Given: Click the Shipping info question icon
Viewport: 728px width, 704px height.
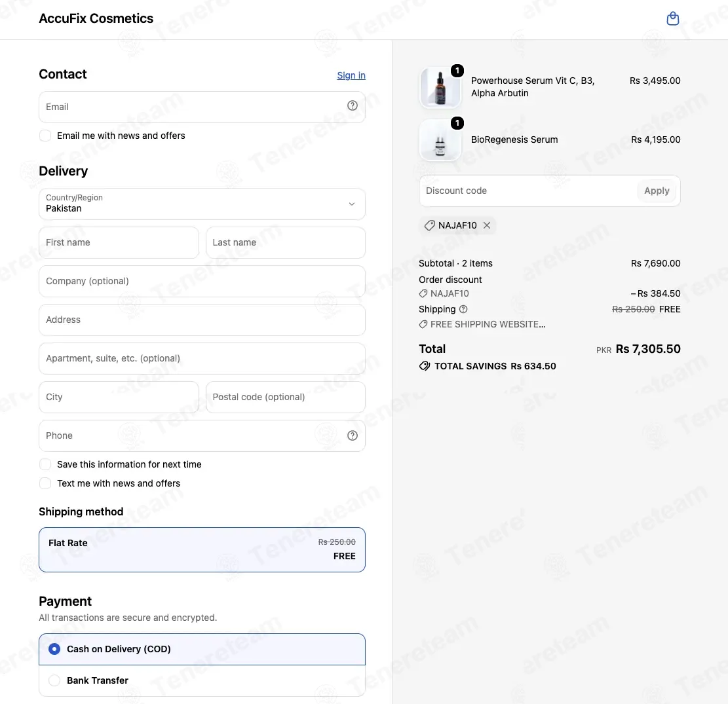Looking at the screenshot, I should pos(463,309).
